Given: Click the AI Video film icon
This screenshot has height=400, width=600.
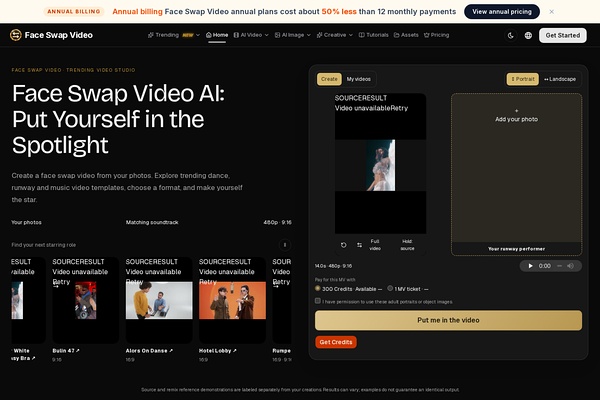Looking at the screenshot, I should click(x=236, y=35).
